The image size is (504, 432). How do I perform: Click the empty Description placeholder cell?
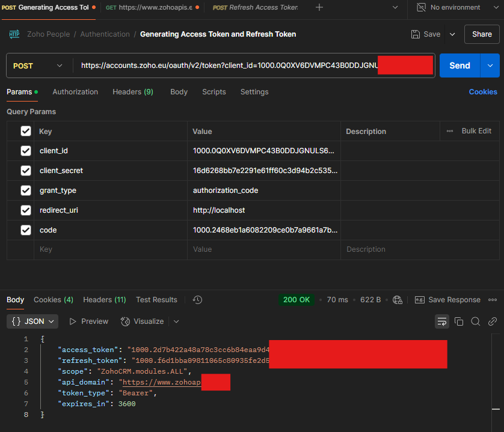coord(420,249)
